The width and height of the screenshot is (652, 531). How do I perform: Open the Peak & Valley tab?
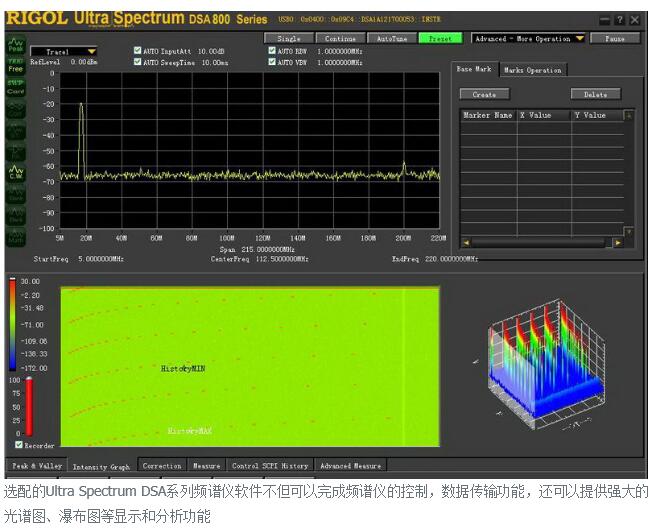(36, 466)
